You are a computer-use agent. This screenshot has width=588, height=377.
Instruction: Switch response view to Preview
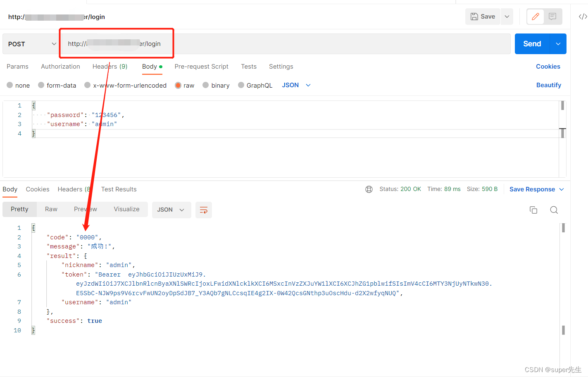click(86, 209)
